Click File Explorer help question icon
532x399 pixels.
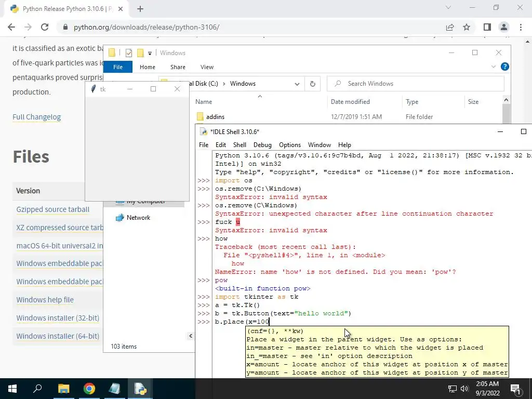click(x=505, y=67)
